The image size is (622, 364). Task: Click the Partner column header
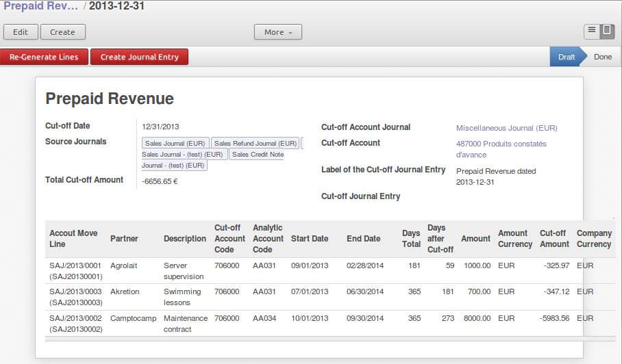pyautogui.click(x=124, y=239)
